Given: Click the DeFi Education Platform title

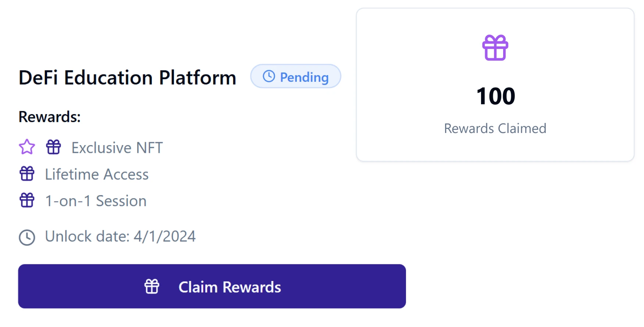Looking at the screenshot, I should pyautogui.click(x=127, y=77).
